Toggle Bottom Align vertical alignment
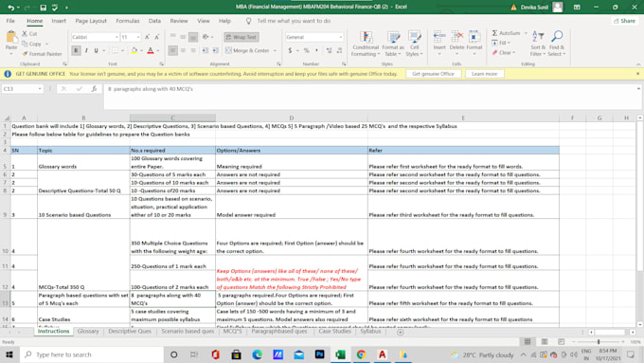The image size is (644, 363). click(193, 37)
